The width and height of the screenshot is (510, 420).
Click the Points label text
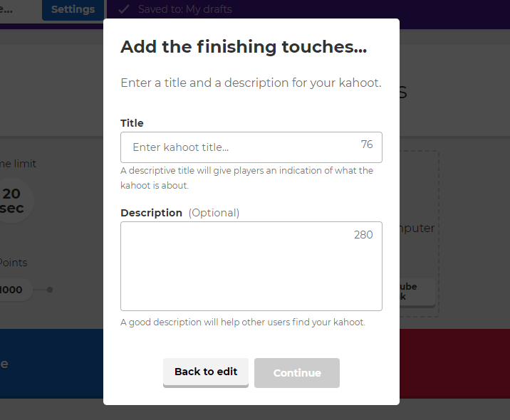[x=14, y=263]
